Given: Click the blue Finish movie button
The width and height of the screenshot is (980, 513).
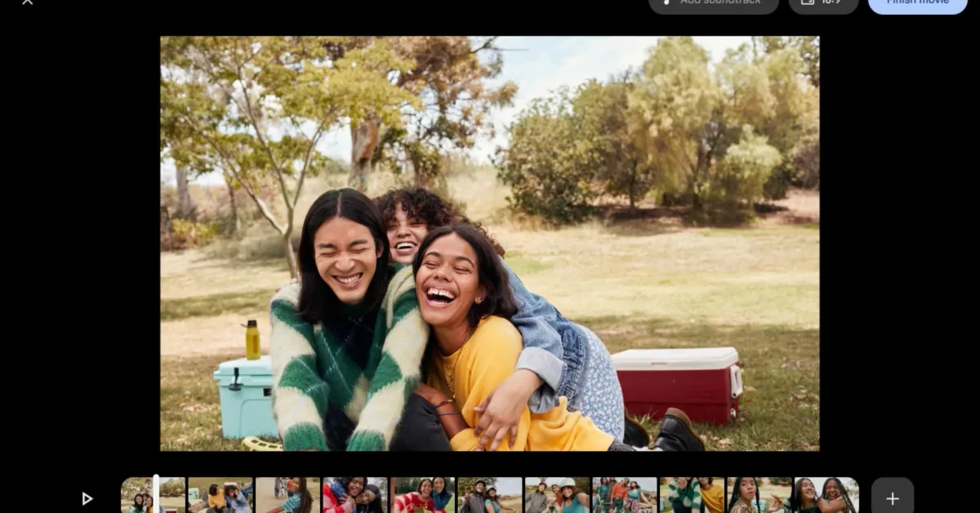Looking at the screenshot, I should point(916,2).
